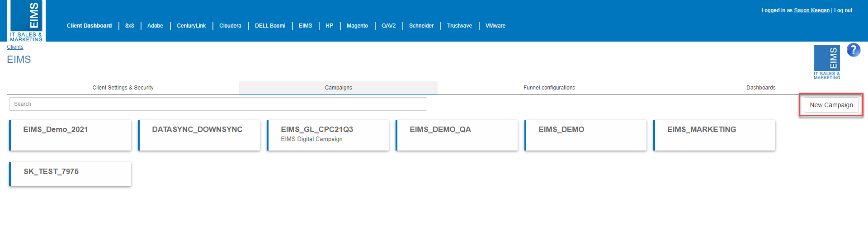Image resolution: width=868 pixels, height=231 pixels.
Task: Open the EIMS_DEMO campaign card
Action: pos(585,135)
